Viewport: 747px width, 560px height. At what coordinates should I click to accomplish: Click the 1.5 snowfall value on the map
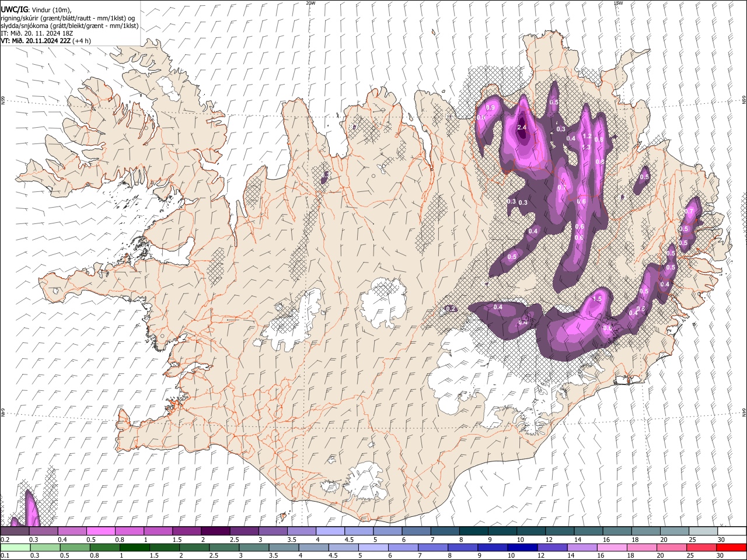[x=597, y=299]
